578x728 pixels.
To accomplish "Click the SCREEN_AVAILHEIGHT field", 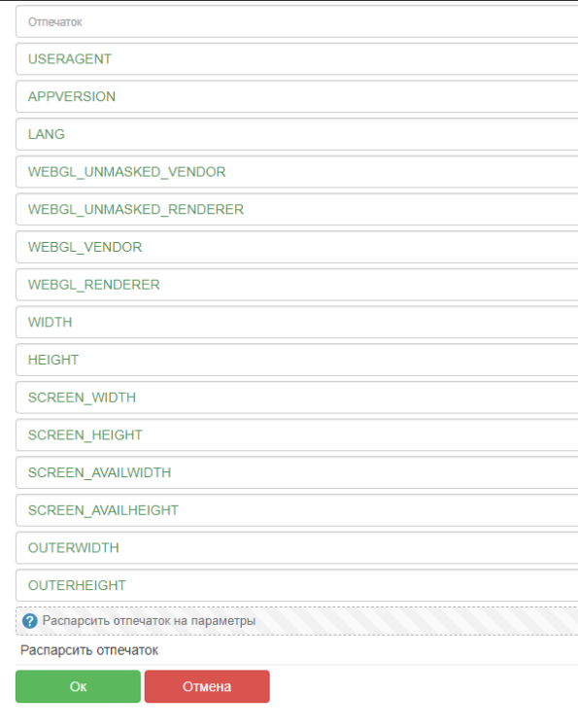I will click(297, 510).
